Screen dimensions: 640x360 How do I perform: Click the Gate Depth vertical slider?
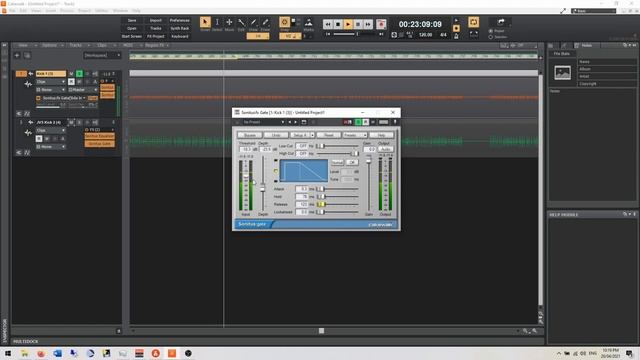[x=263, y=188]
